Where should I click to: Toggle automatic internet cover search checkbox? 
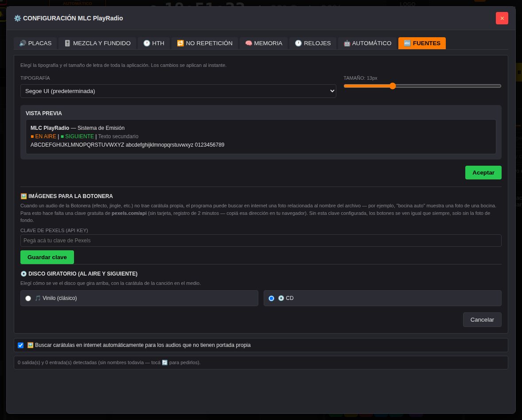tap(21, 346)
